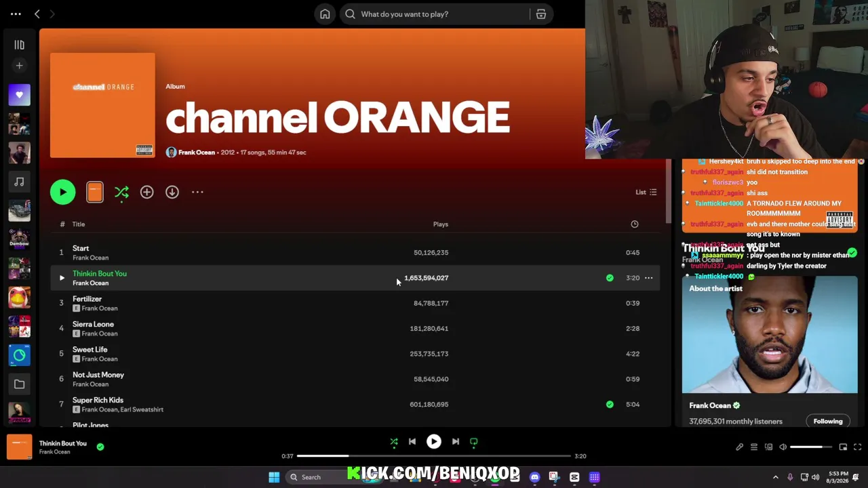Open Earl Sweatshirt's artist page
Screen dimensions: 868x488
[142, 409]
